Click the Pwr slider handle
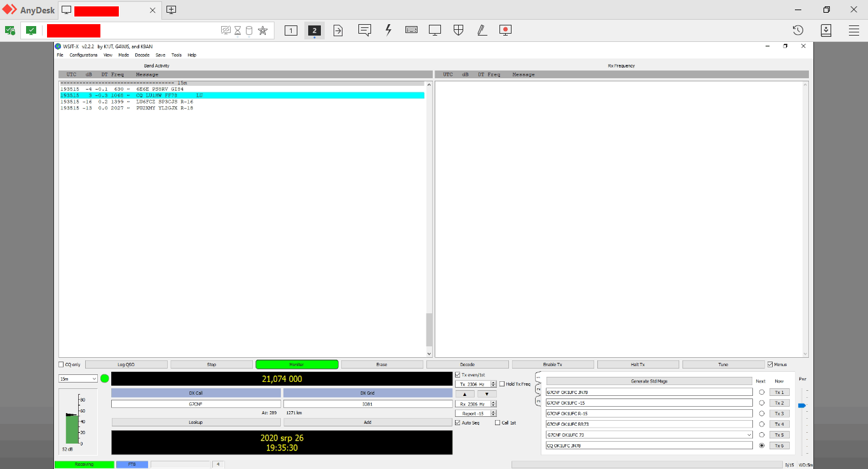 (801, 405)
